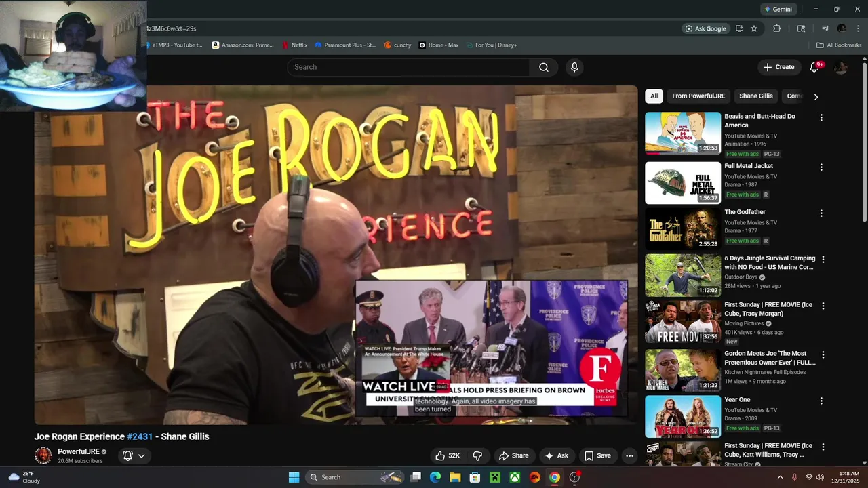
Task: Open the Chrome profile avatar
Action: (x=842, y=28)
